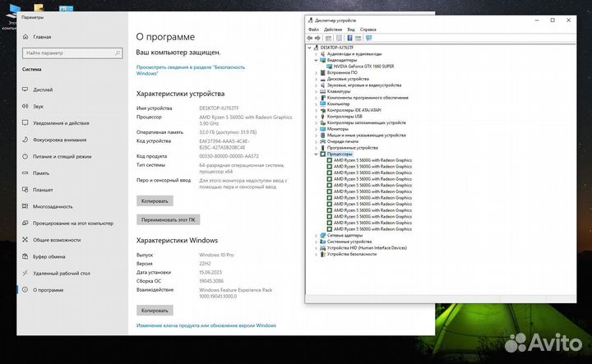
Task: Collapse the DESKTOP-IU763TF root node
Action: click(x=310, y=48)
